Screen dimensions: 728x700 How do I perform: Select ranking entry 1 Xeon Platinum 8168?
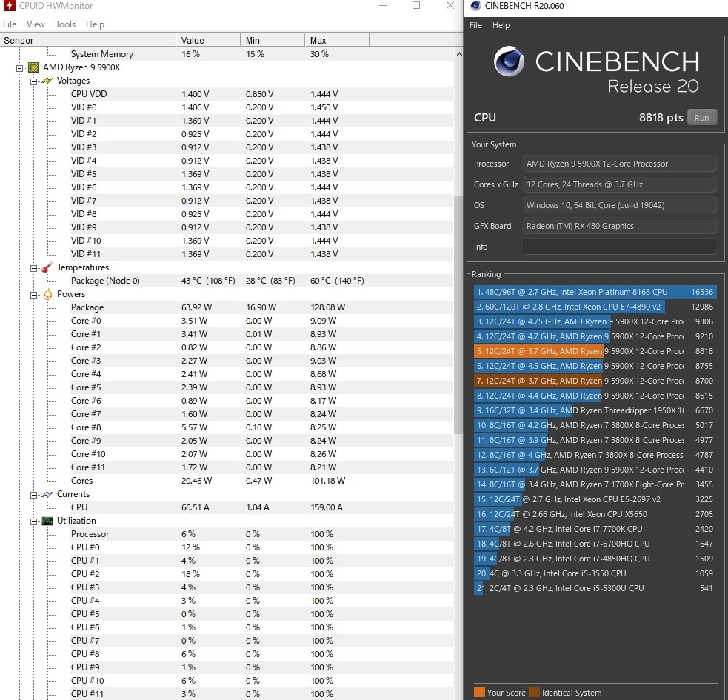pyautogui.click(x=595, y=292)
